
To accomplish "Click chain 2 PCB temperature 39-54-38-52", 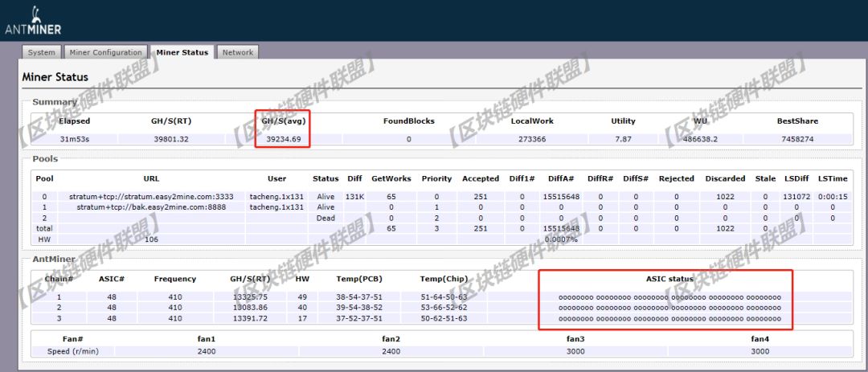I will (x=358, y=307).
